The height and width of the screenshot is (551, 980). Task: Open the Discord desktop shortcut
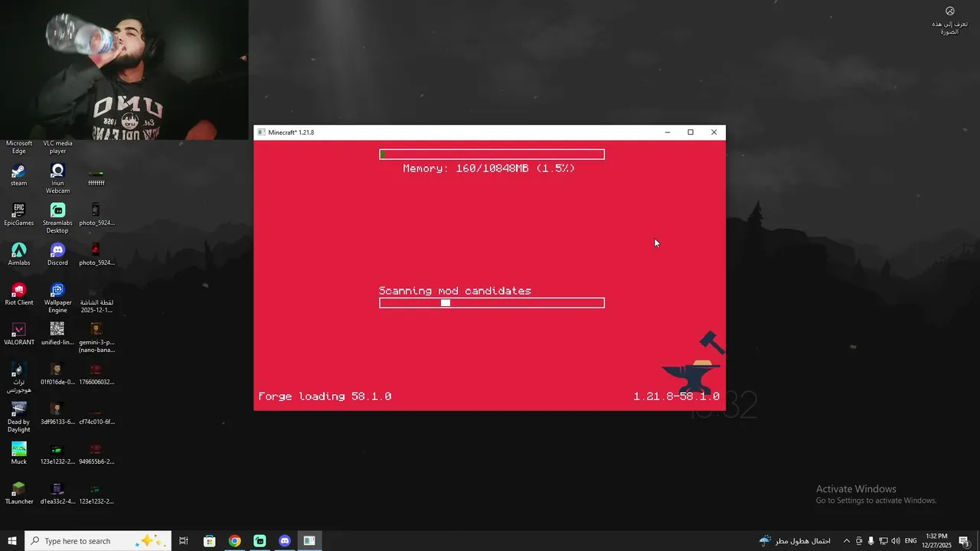(x=57, y=255)
